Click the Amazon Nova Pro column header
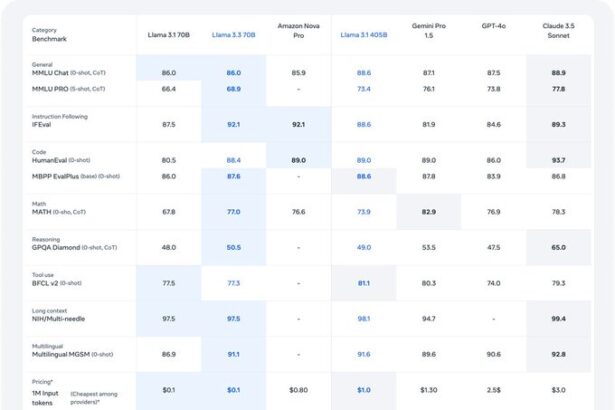This screenshot has width=615, height=410. point(298,31)
